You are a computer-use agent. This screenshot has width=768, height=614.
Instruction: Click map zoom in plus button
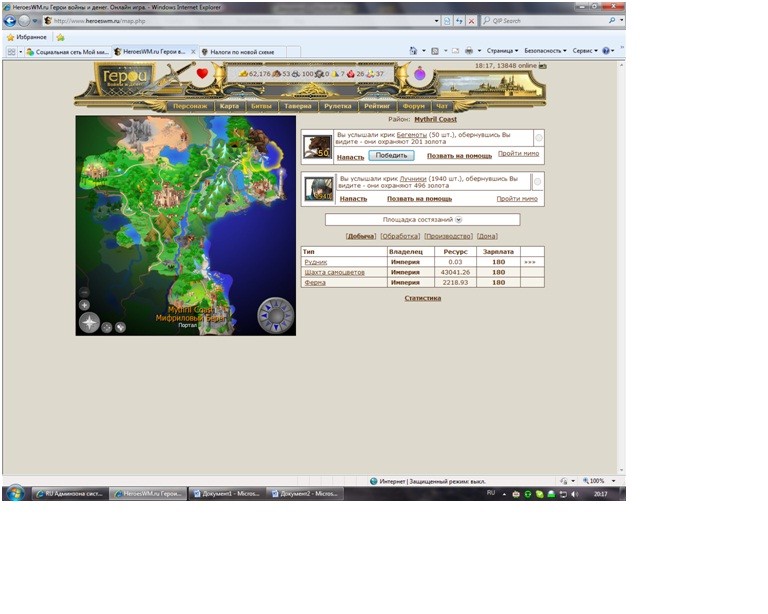tap(84, 305)
